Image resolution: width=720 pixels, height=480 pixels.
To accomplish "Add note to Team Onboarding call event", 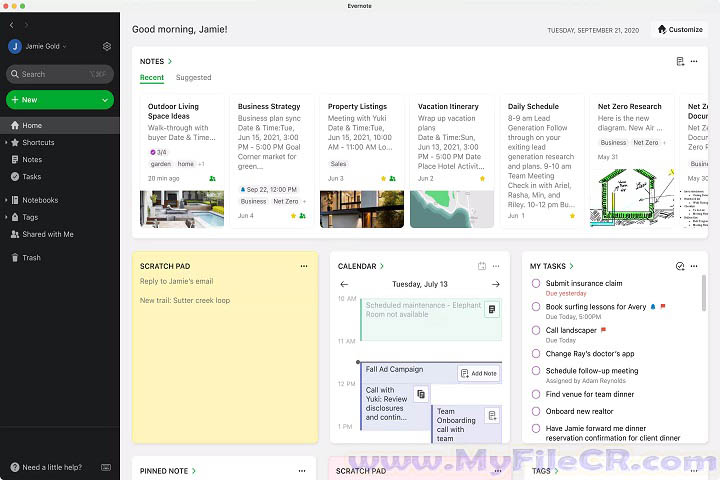I will pyautogui.click(x=492, y=416).
